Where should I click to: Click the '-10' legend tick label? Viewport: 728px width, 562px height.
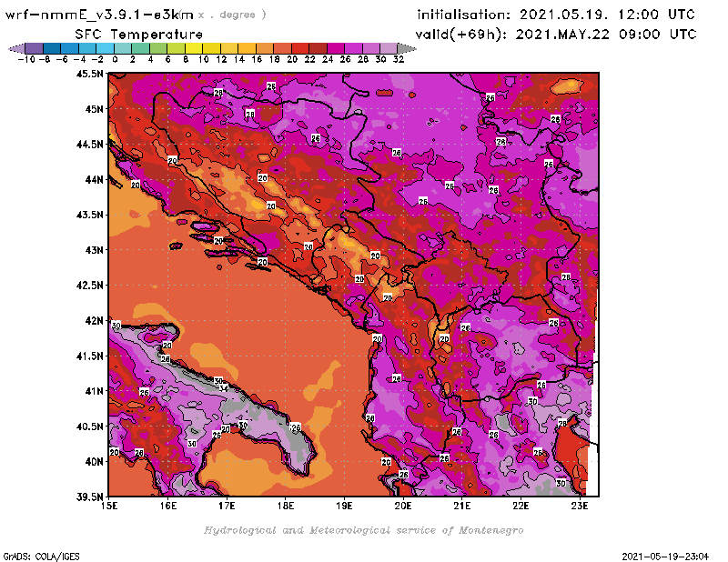click(26, 59)
